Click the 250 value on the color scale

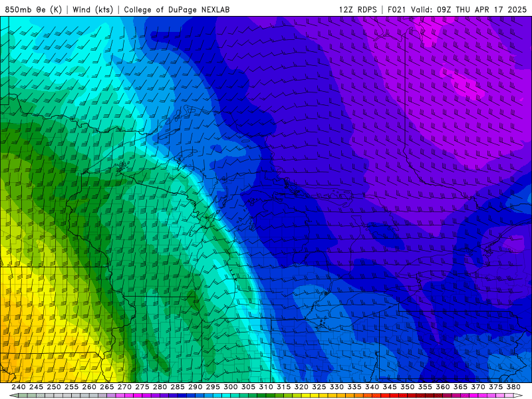54,387
